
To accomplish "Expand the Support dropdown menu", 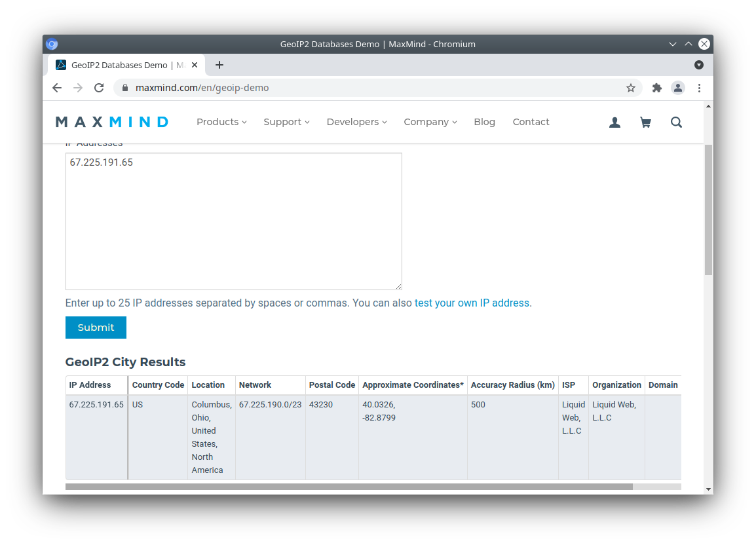I will 286,122.
